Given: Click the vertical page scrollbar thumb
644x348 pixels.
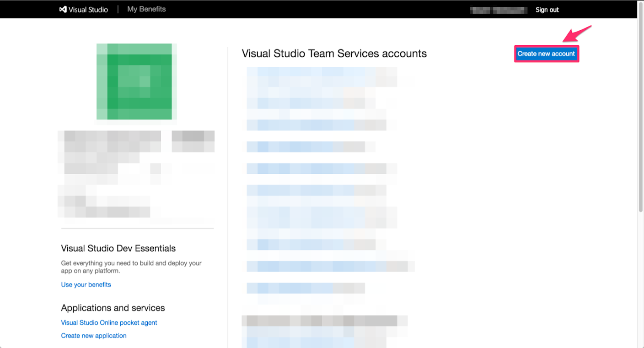Looking at the screenshot, I should click(x=640, y=114).
